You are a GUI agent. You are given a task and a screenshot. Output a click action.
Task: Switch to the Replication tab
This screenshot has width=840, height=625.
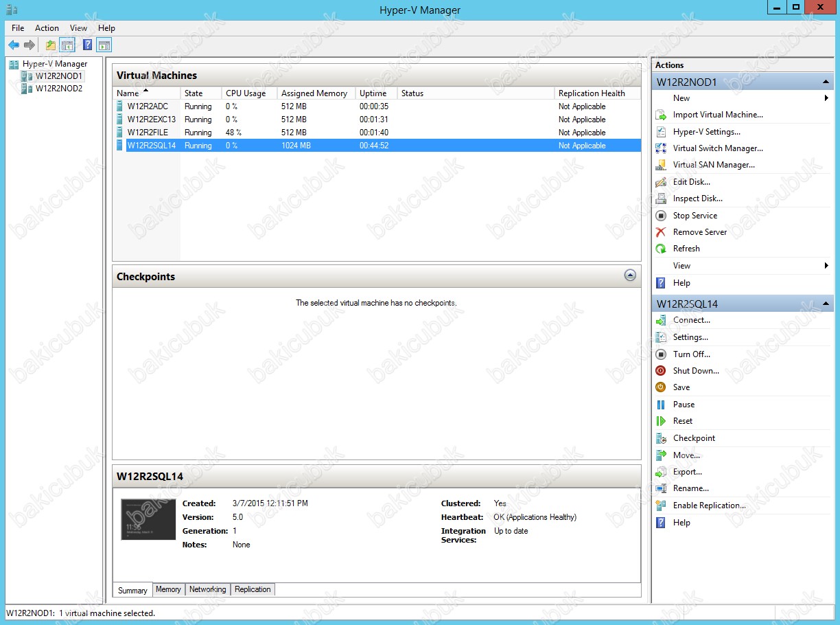click(x=253, y=589)
